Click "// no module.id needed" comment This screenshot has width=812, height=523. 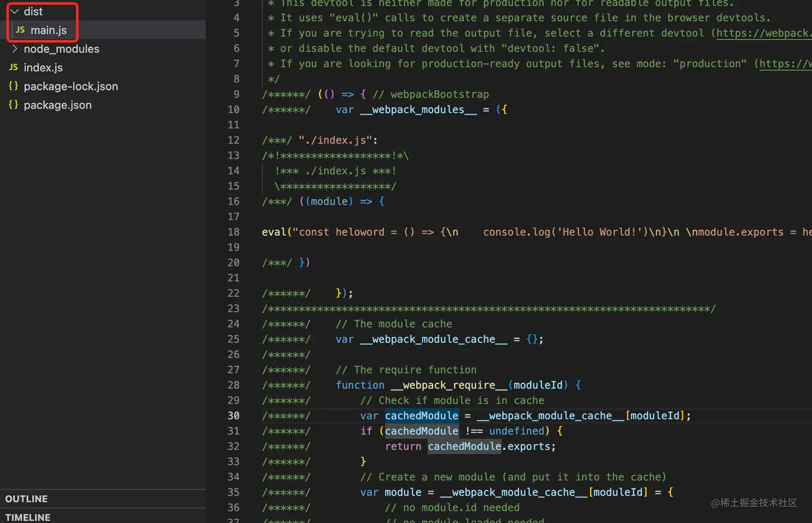pyautogui.click(x=452, y=507)
